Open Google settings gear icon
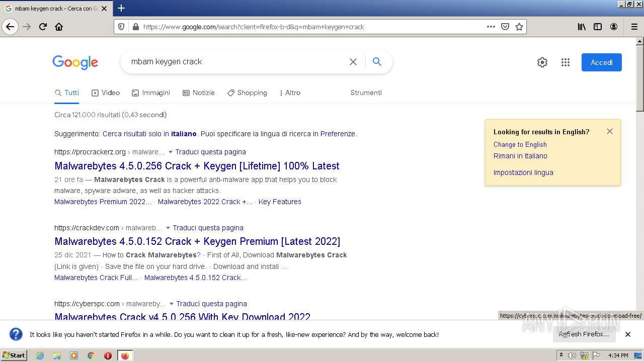 coord(542,62)
